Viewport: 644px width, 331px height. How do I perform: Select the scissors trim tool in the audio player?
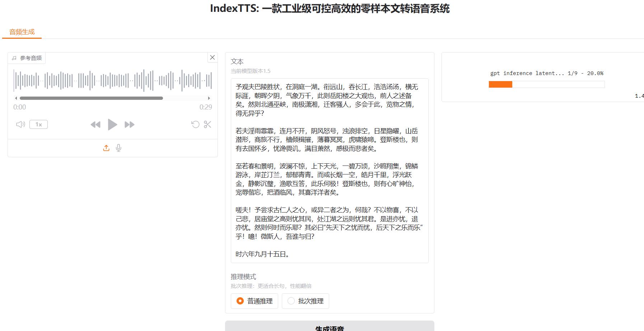click(207, 124)
